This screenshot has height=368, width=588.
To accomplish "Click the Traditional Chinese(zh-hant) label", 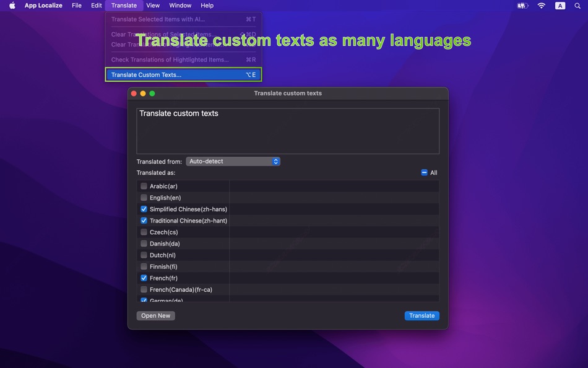I will click(x=188, y=221).
